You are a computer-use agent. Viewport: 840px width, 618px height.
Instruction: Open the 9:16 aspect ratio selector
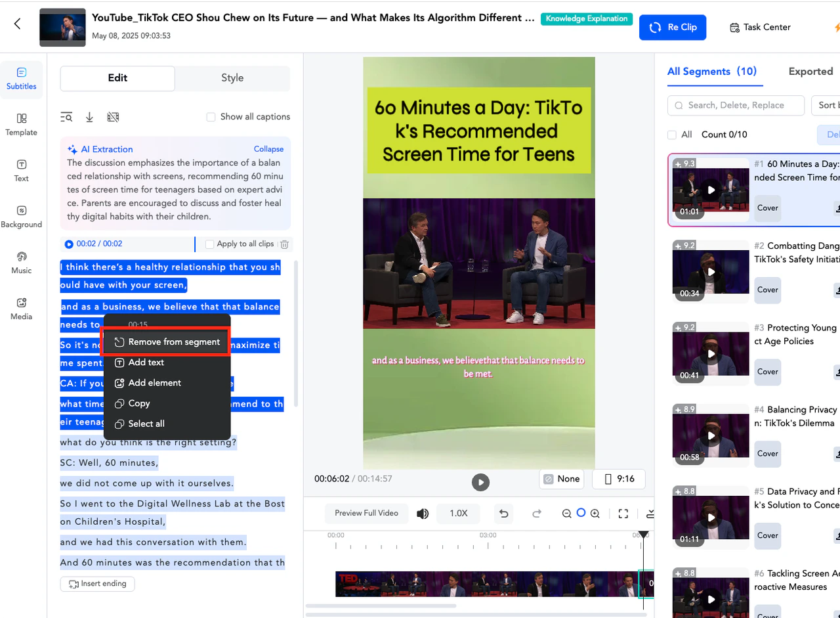(x=618, y=479)
